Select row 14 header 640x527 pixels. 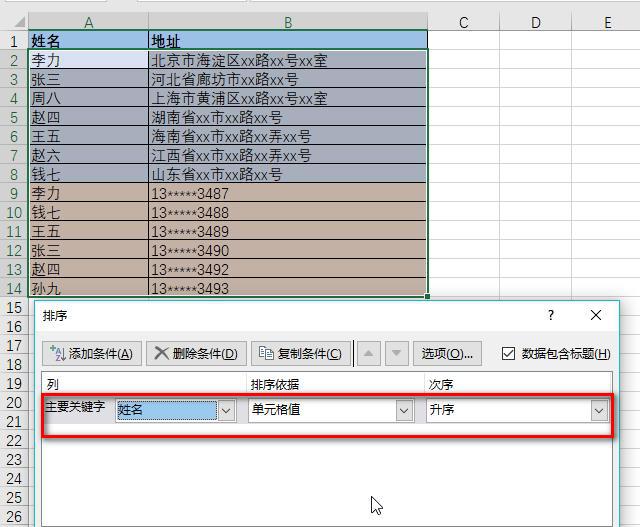click(14, 288)
